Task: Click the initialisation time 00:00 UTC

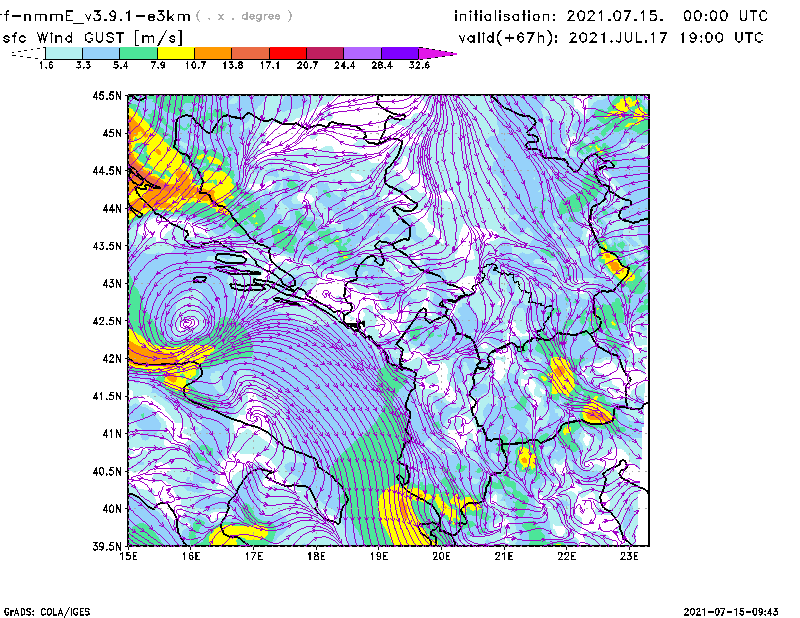Action: 725,16
